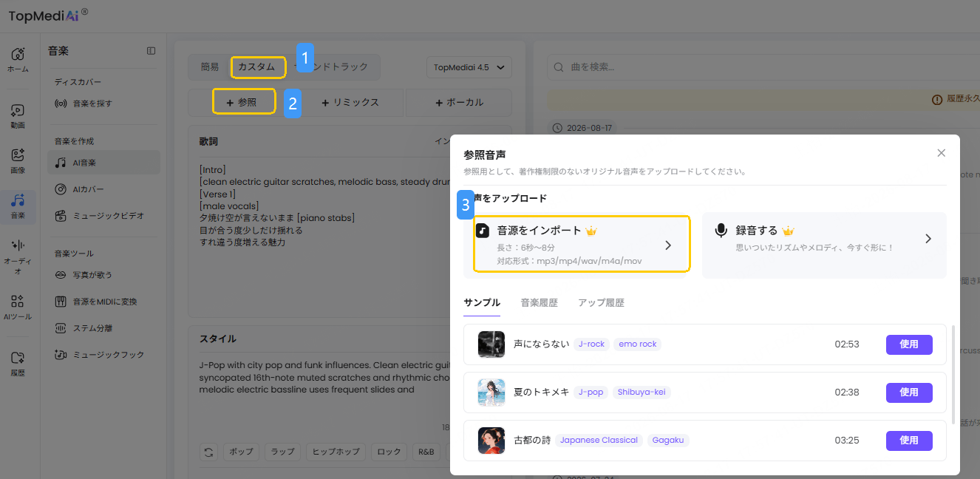This screenshot has height=479, width=980.
Task: Open the AIツール sidebar icon
Action: point(18,307)
